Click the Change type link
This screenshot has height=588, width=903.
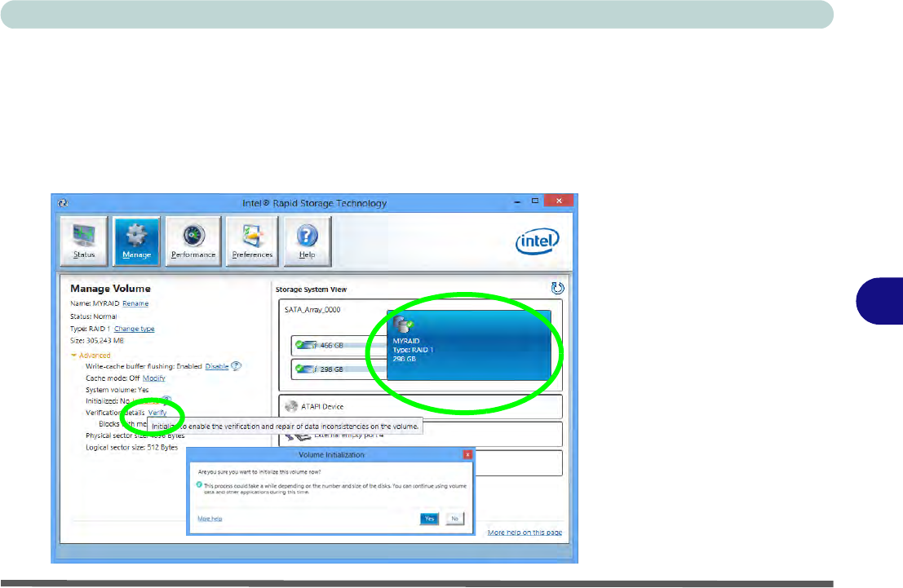tap(134, 329)
